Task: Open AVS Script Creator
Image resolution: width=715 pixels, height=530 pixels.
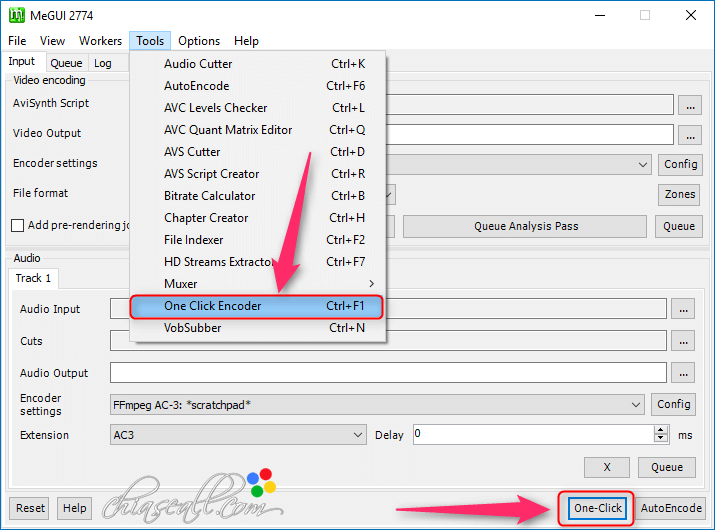Action: click(x=258, y=174)
